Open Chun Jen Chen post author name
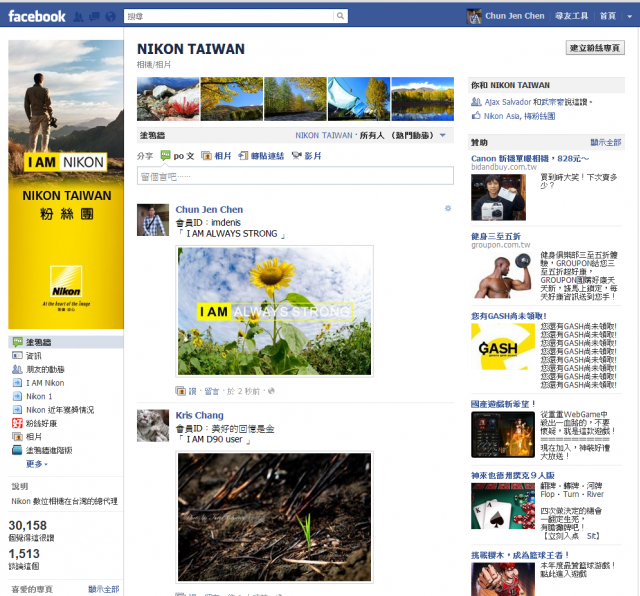This screenshot has width=640, height=596. [209, 209]
